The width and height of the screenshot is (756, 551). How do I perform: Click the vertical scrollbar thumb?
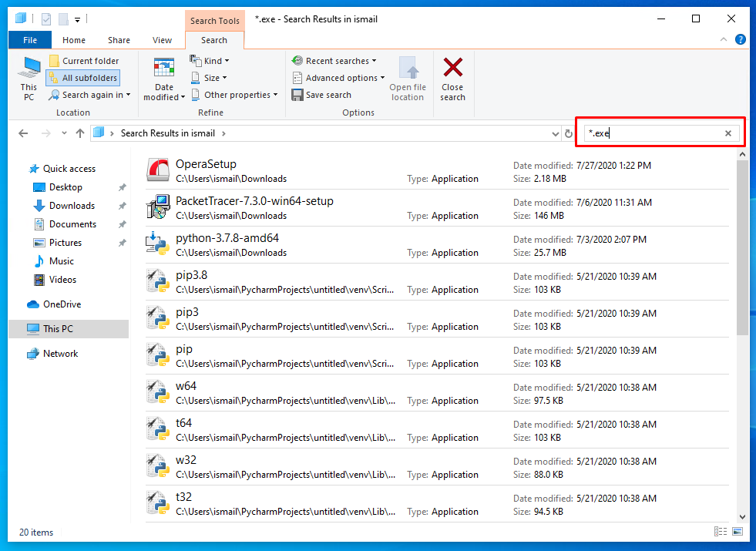[742, 248]
